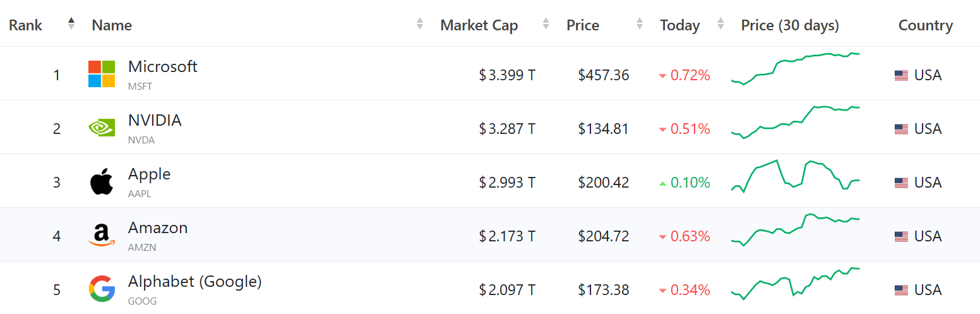
Task: Open the NVIDIA company name link
Action: pos(155,120)
